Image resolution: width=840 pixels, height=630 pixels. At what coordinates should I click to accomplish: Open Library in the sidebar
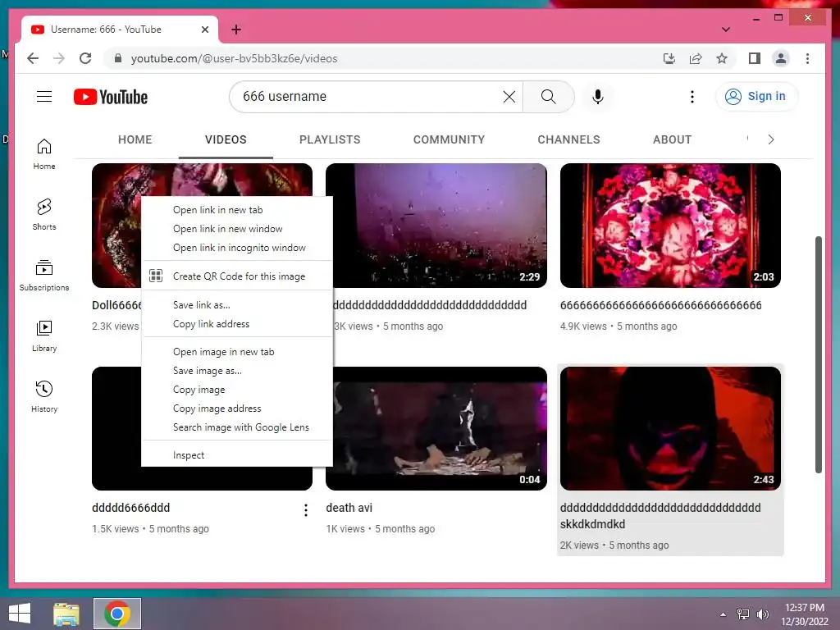click(x=44, y=336)
